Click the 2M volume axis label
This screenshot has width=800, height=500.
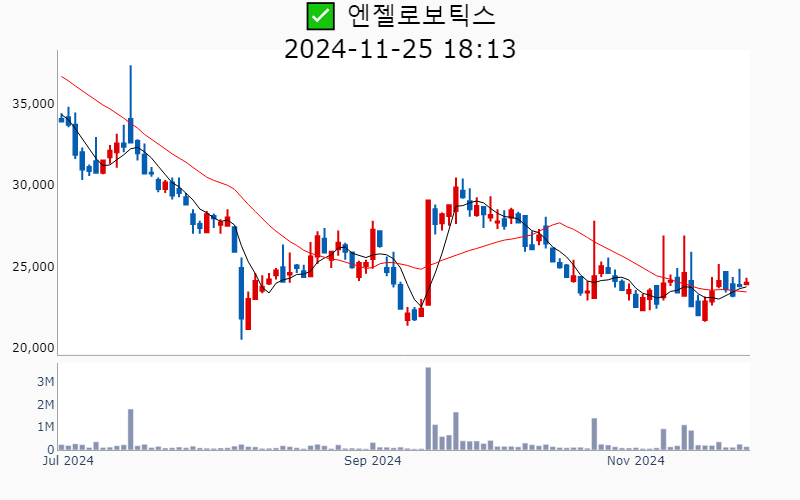click(x=45, y=405)
